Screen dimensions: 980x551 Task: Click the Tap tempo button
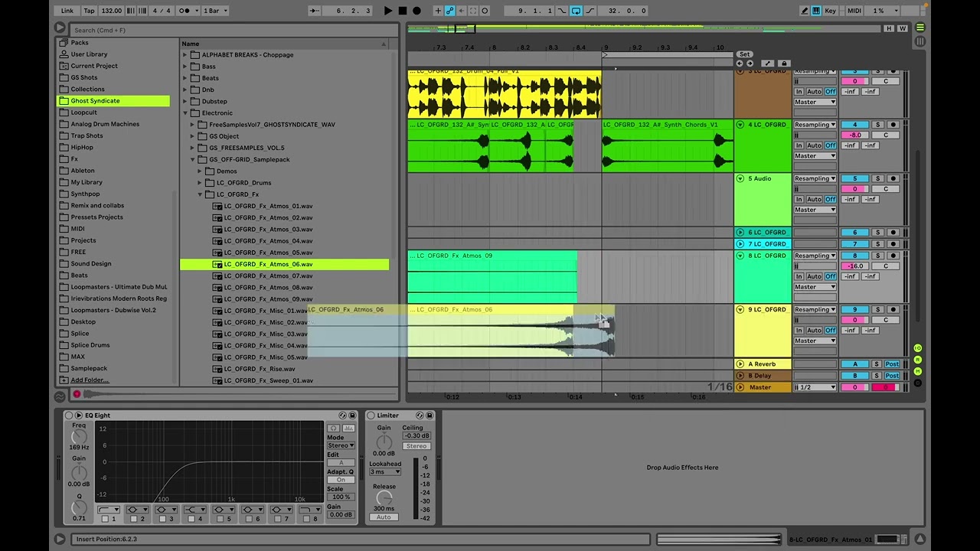coord(90,11)
